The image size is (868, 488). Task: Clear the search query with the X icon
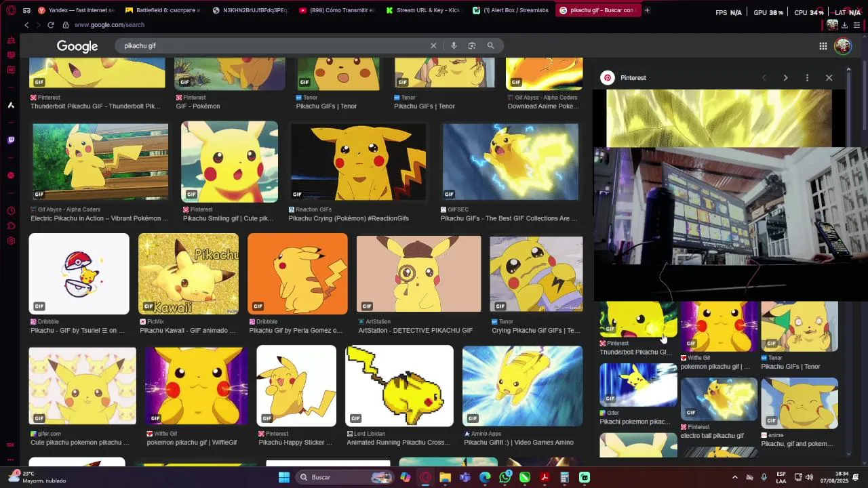433,45
